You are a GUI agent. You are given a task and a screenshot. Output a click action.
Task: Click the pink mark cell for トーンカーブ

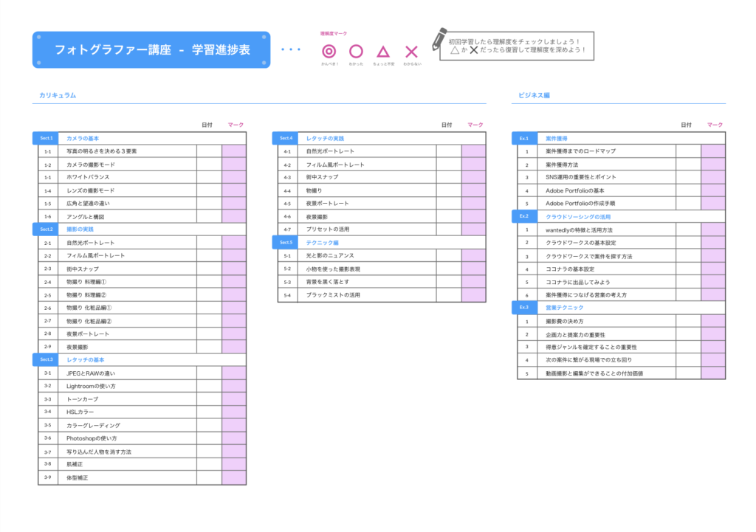click(x=234, y=399)
